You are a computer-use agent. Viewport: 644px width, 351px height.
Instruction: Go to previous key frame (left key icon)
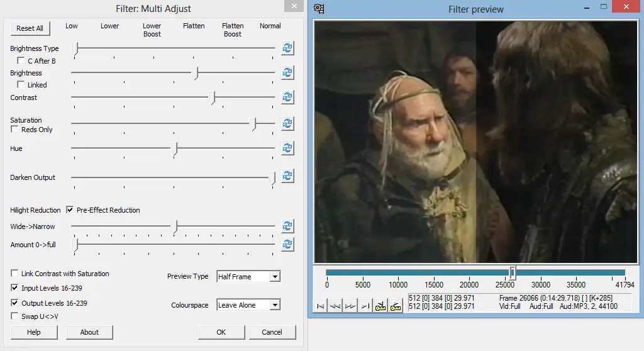coord(380,306)
